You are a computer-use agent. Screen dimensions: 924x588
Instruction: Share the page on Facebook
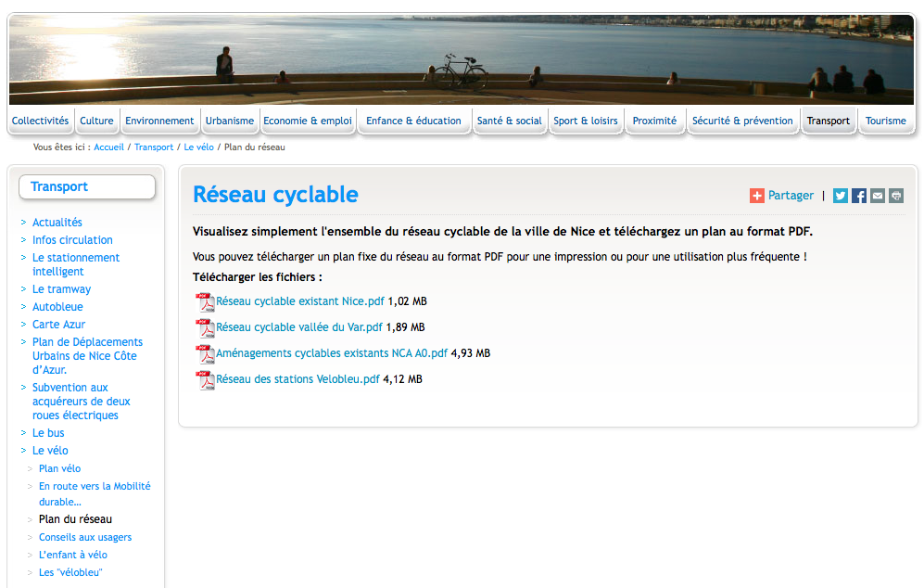[x=859, y=196]
